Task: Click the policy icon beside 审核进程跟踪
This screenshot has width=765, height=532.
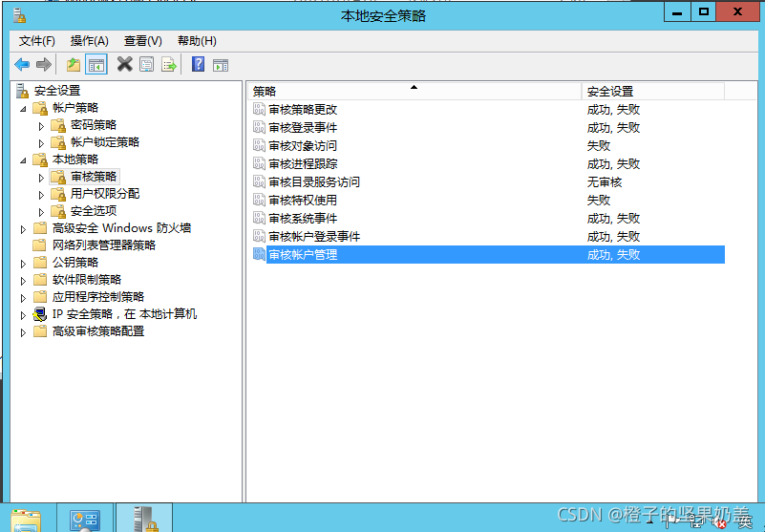Action: pos(259,163)
